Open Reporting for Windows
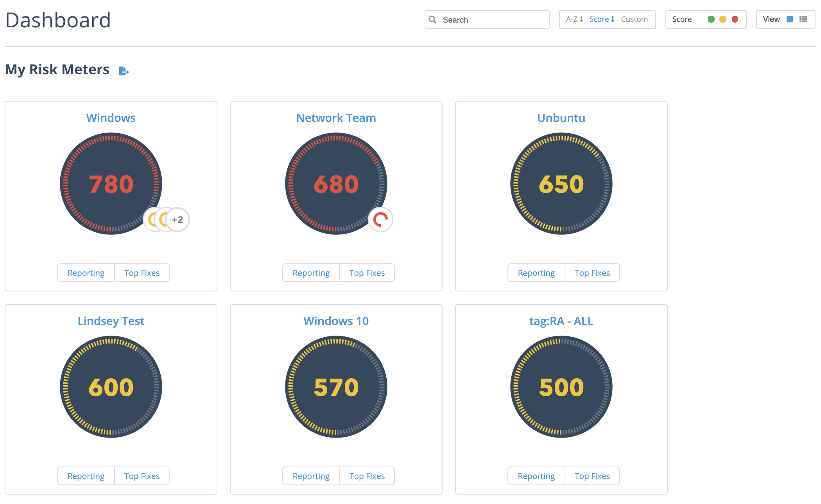Image resolution: width=821 pixels, height=504 pixels. click(x=86, y=273)
